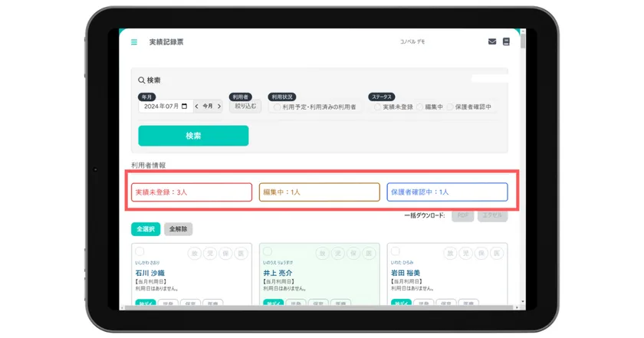
Task: Open the manual book icon
Action: [506, 41]
